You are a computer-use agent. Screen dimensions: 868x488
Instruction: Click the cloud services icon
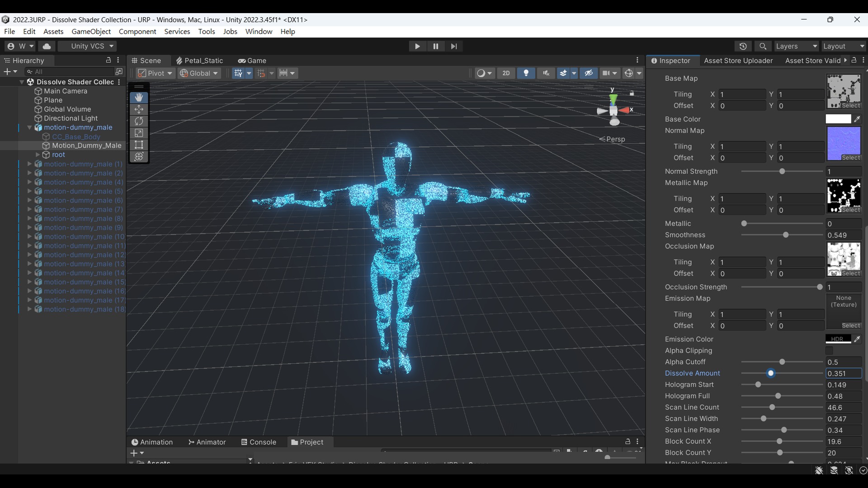(47, 46)
